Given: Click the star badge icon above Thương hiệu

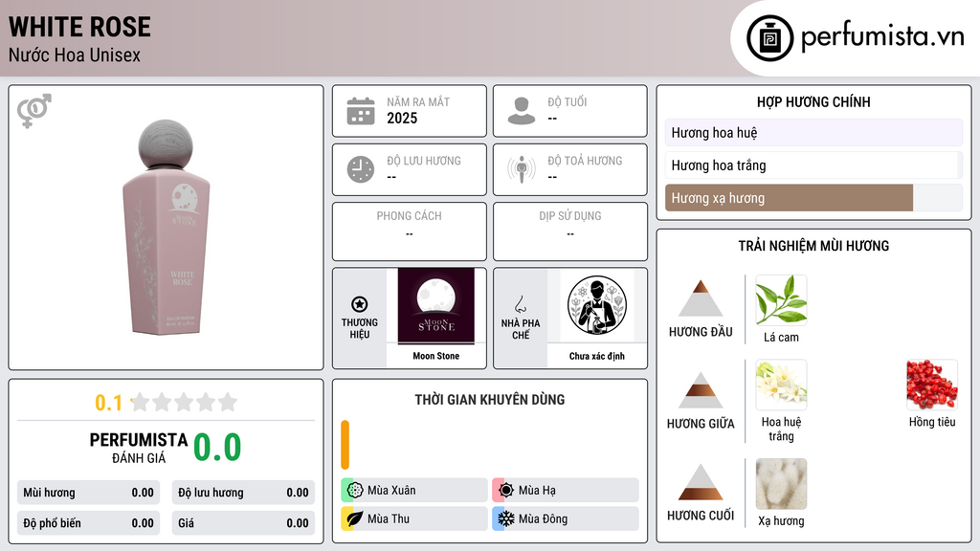Looking at the screenshot, I should [360, 304].
